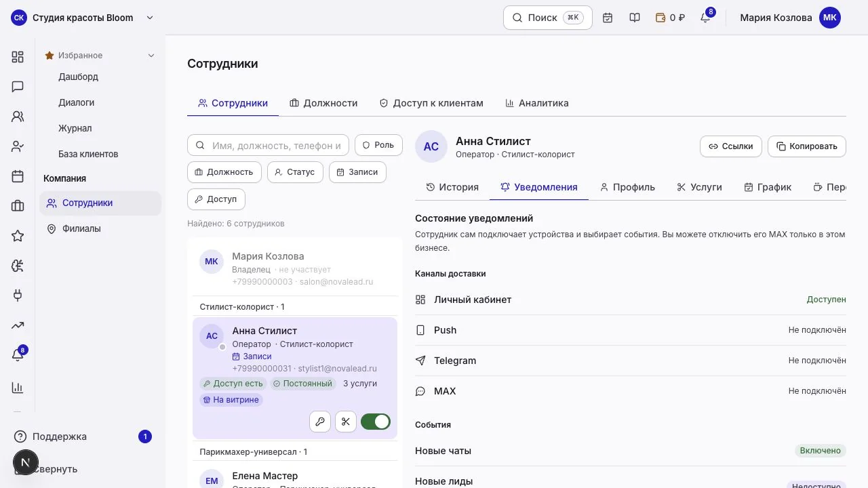Collapse the Избранное section
Viewport: 868px width, 488px height.
coord(100,56)
